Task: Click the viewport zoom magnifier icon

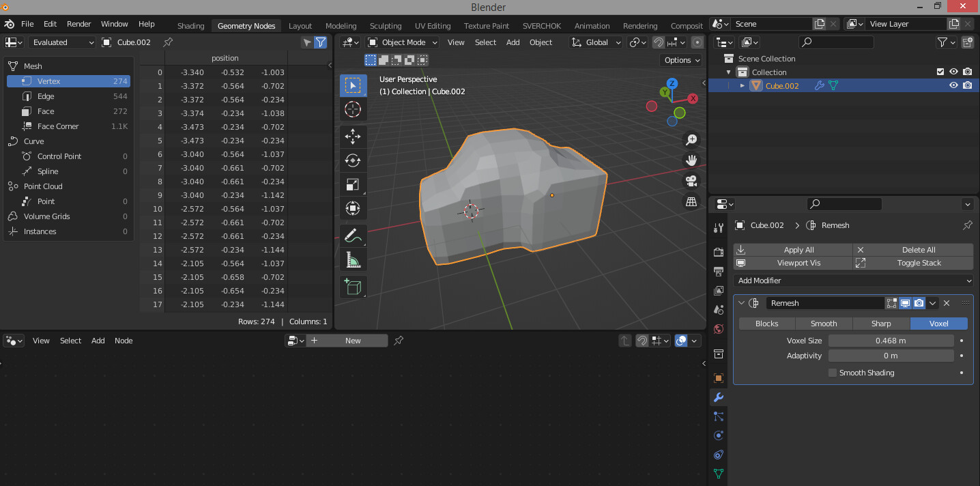Action: click(691, 139)
